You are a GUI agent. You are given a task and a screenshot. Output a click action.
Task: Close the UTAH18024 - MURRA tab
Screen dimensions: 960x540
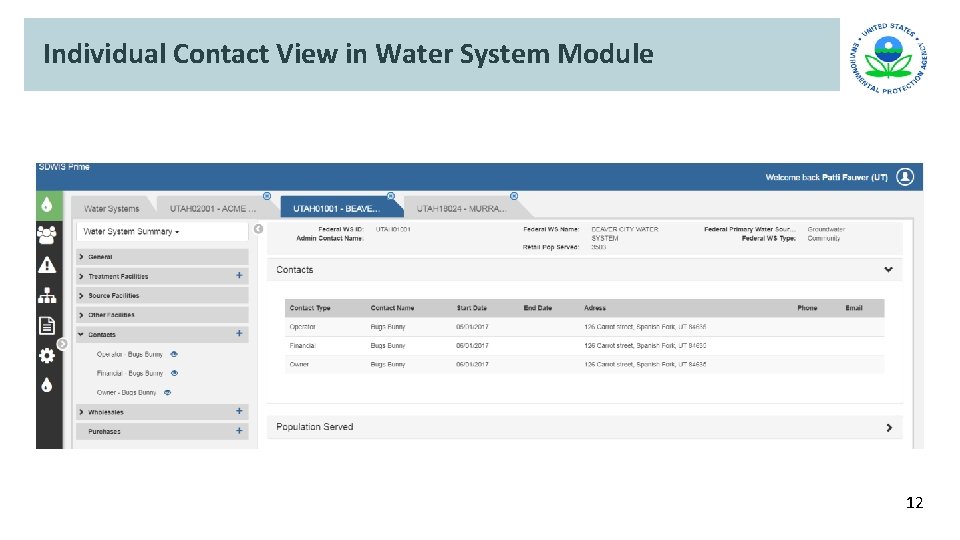(x=514, y=196)
